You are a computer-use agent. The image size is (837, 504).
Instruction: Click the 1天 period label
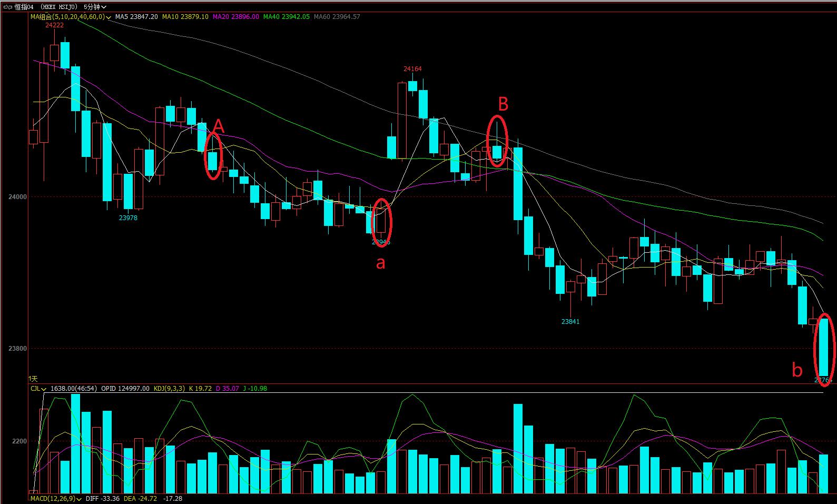pyautogui.click(x=33, y=379)
